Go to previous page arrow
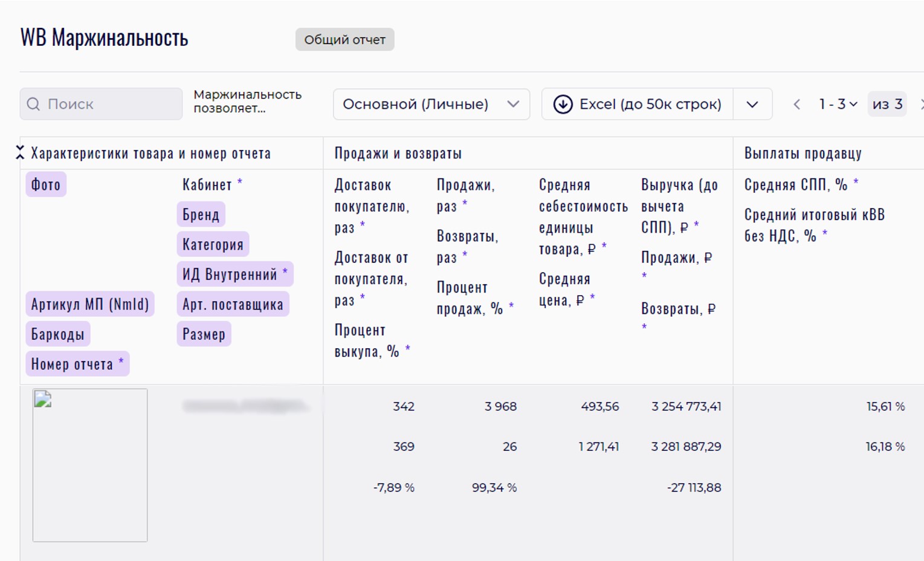The image size is (924, 561). coord(797,105)
